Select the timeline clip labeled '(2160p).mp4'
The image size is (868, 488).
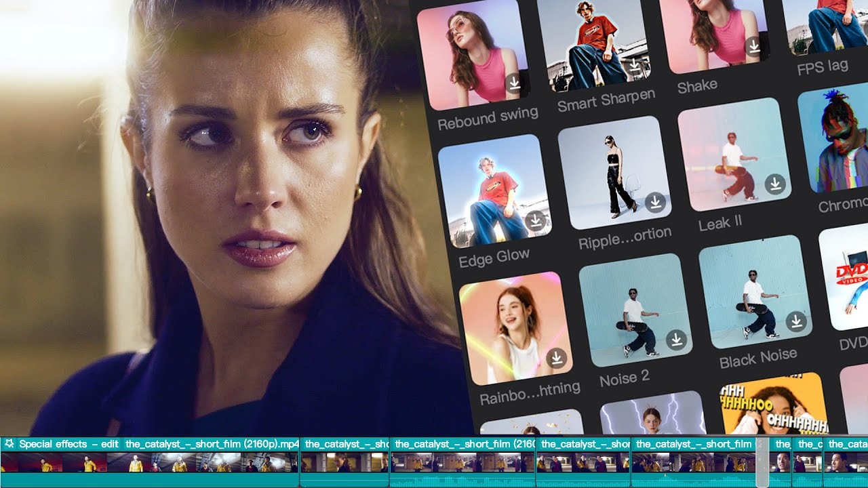150,462
